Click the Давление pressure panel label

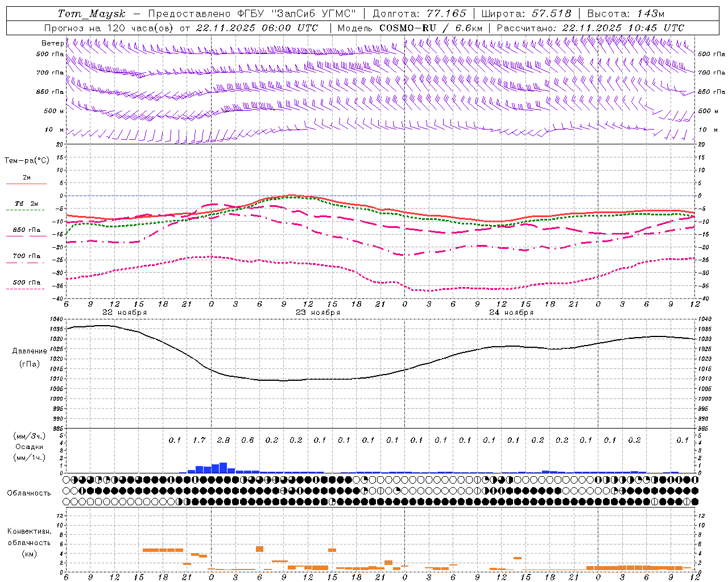(x=29, y=351)
